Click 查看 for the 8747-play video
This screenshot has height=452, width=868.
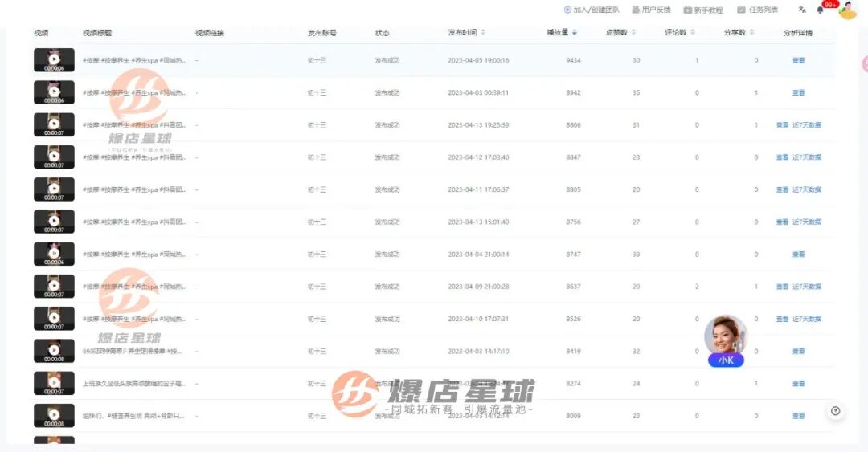798,254
